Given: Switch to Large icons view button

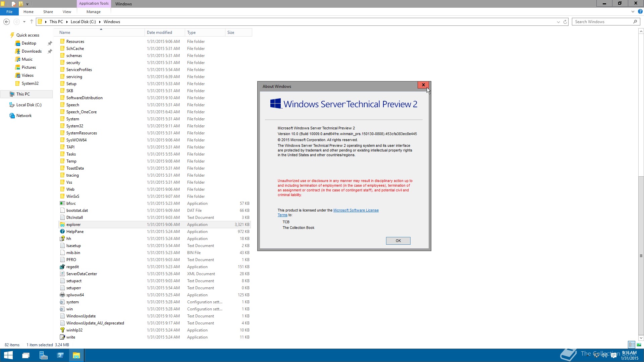Looking at the screenshot, I should 639,345.
